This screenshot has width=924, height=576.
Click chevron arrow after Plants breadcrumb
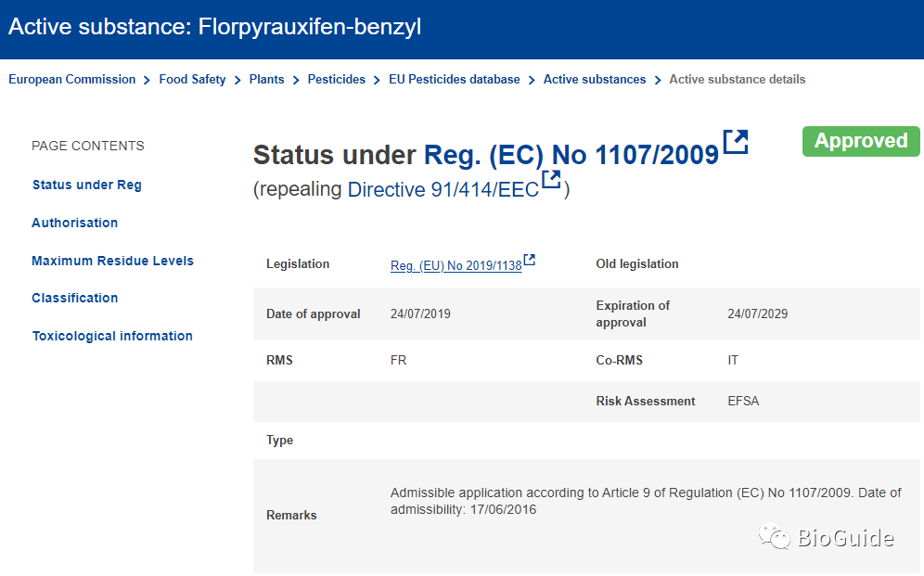(x=296, y=80)
